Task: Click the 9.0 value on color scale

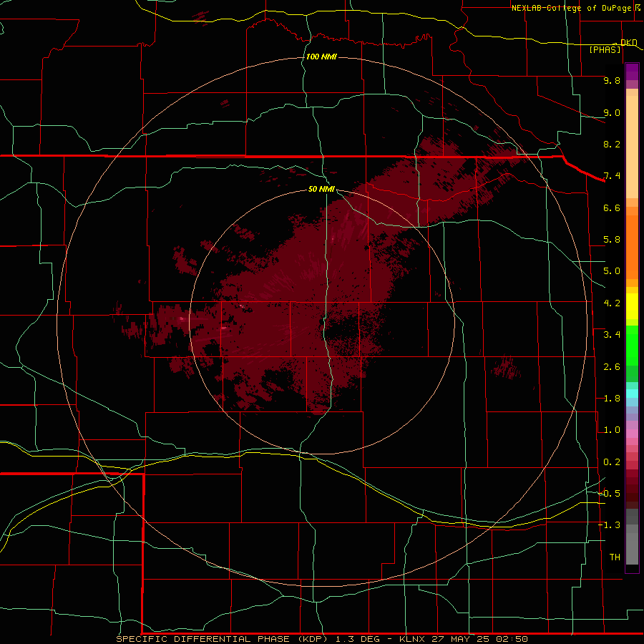Action: pos(612,112)
